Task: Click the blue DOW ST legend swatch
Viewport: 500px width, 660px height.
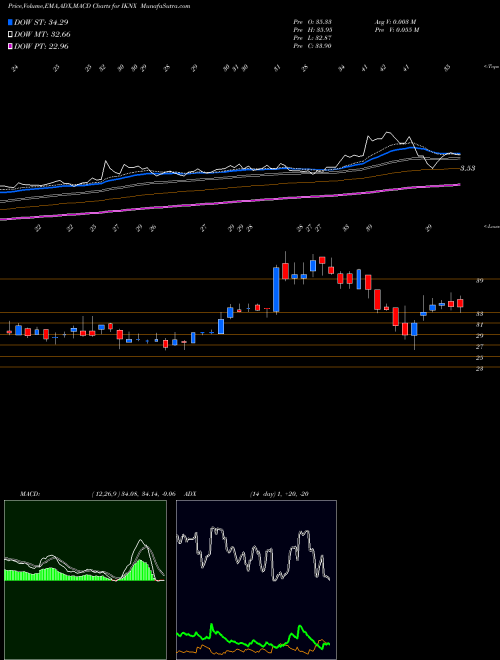Action: point(11,22)
